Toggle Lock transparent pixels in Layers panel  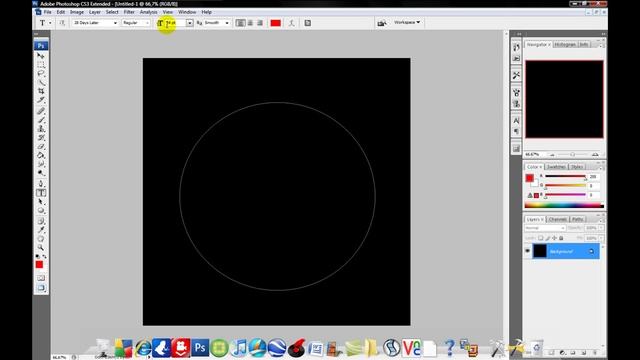click(540, 238)
